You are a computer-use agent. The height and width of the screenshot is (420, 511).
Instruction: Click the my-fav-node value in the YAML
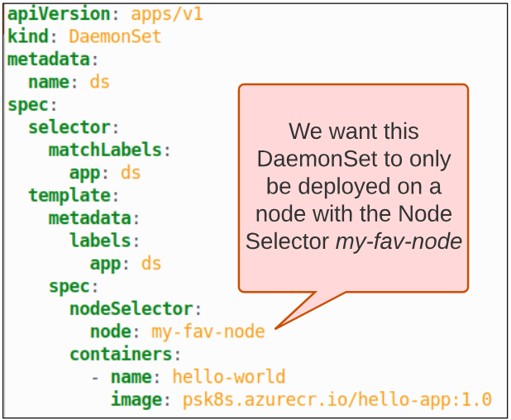coord(208,332)
